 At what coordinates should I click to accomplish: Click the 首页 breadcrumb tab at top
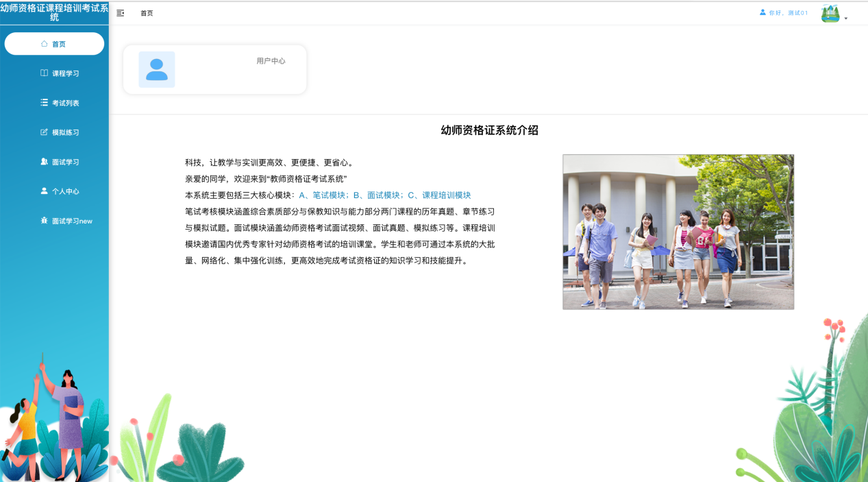point(147,13)
